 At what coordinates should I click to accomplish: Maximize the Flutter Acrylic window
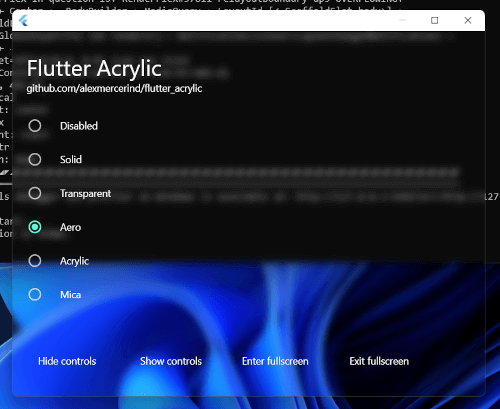[x=434, y=20]
